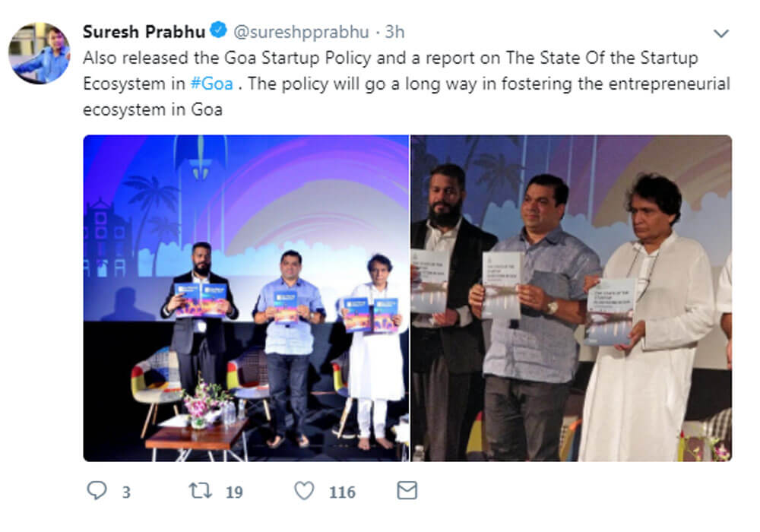Click the blue verified badge

coord(218,32)
